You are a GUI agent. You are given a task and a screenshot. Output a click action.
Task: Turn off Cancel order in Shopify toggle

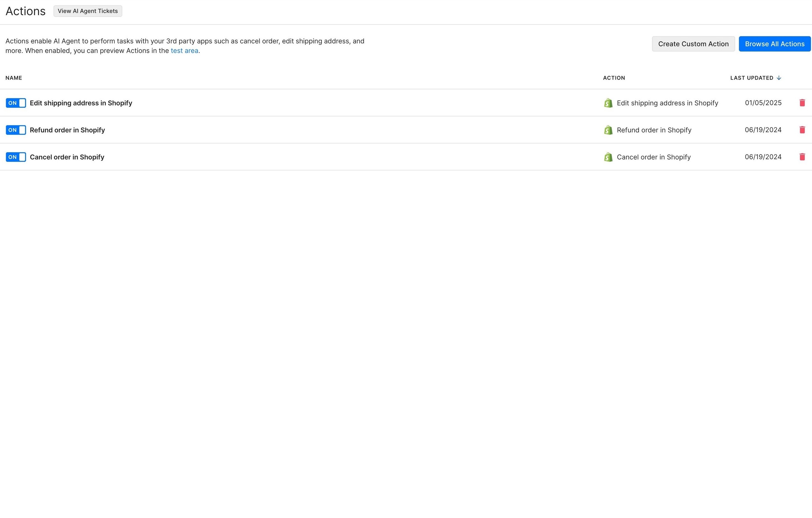16,157
